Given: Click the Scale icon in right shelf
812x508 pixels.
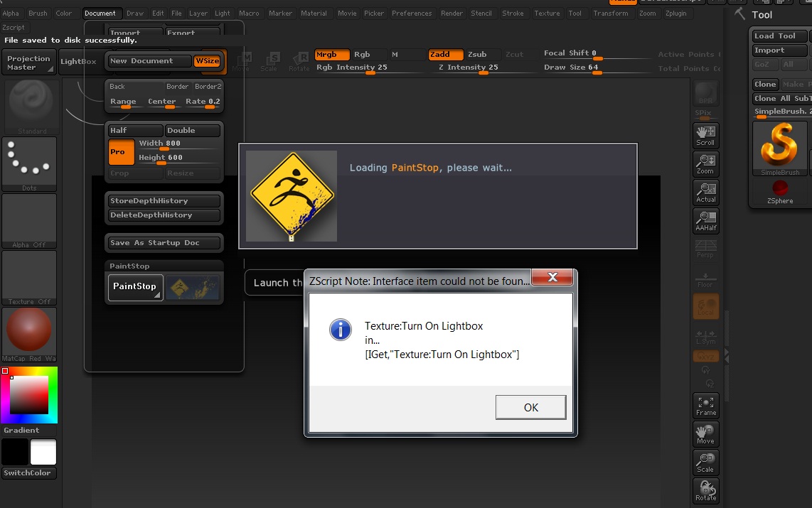Looking at the screenshot, I should pos(705,463).
